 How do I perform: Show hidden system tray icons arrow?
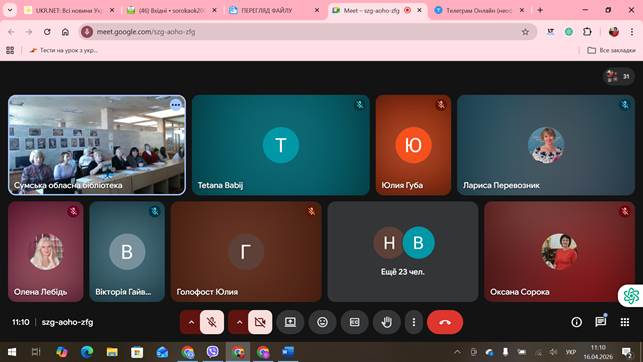coord(457,352)
